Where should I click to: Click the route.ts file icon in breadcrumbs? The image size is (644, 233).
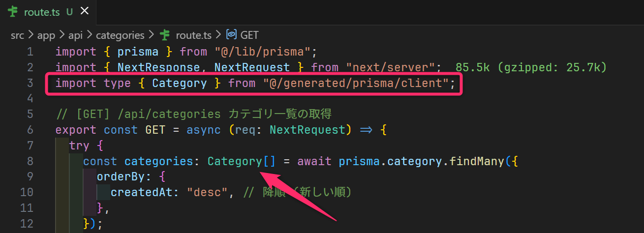point(165,35)
